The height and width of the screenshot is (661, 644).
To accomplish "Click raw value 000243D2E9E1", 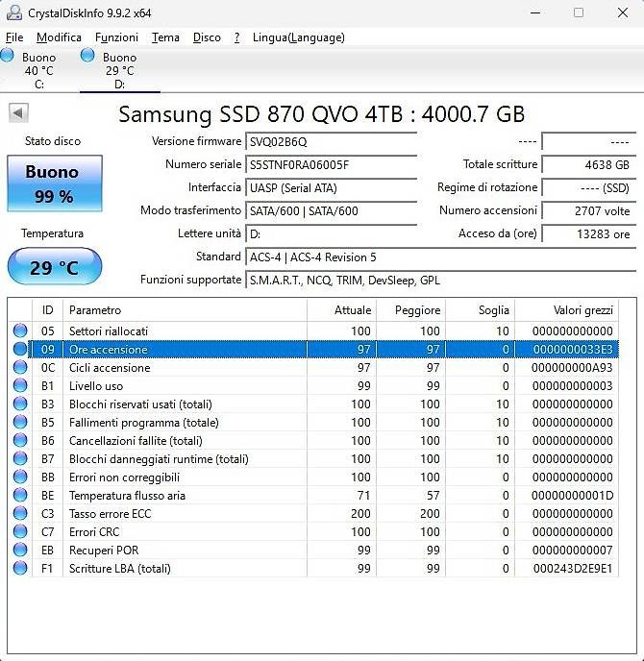I will 572,569.
